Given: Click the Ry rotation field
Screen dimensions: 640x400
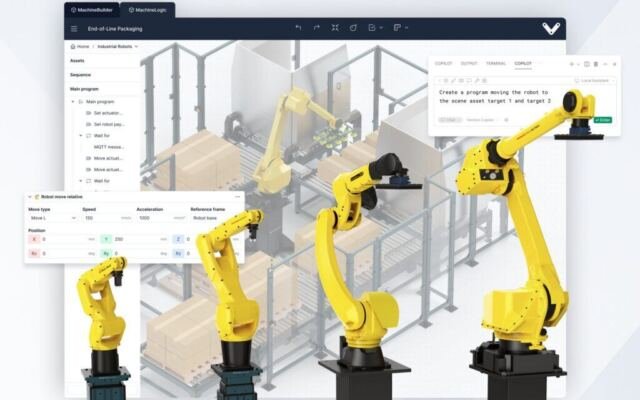Looking at the screenshot, I should pyautogui.click(x=135, y=253).
